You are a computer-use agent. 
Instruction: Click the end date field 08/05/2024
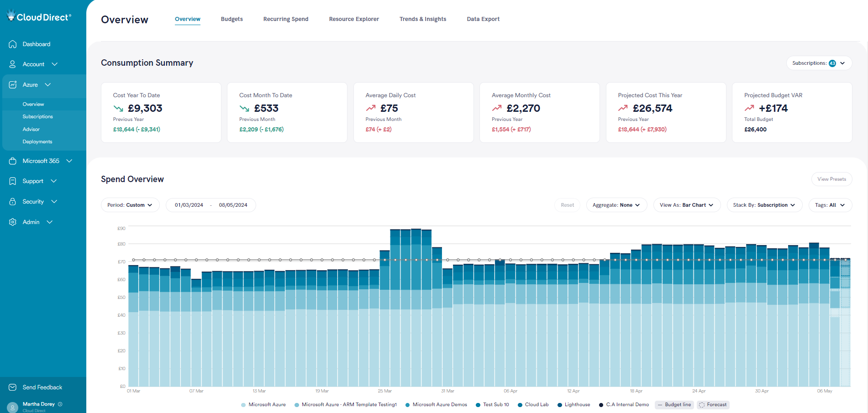tap(233, 205)
